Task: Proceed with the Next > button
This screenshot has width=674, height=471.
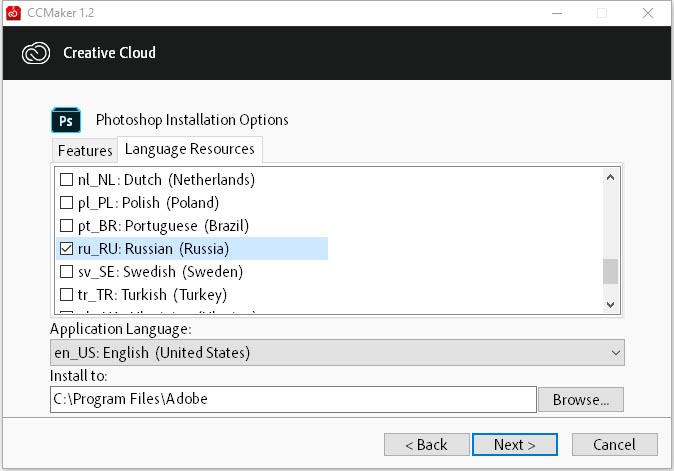Action: (x=515, y=444)
